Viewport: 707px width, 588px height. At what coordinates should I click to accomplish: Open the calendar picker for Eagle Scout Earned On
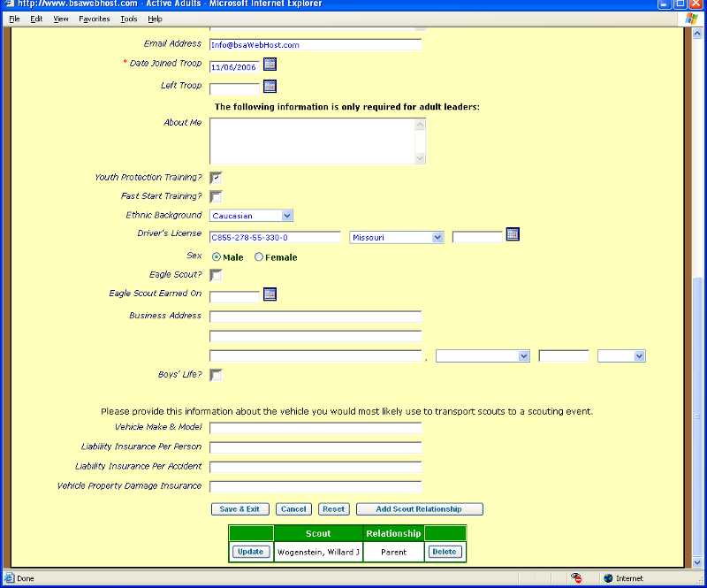point(269,293)
